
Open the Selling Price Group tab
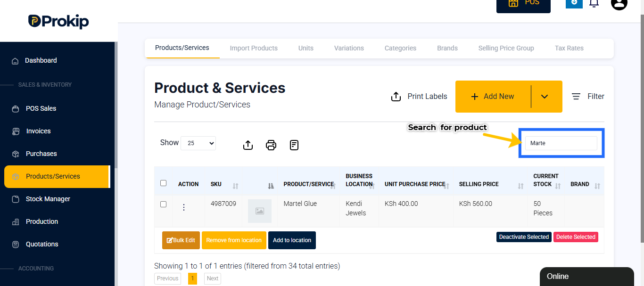point(506,48)
